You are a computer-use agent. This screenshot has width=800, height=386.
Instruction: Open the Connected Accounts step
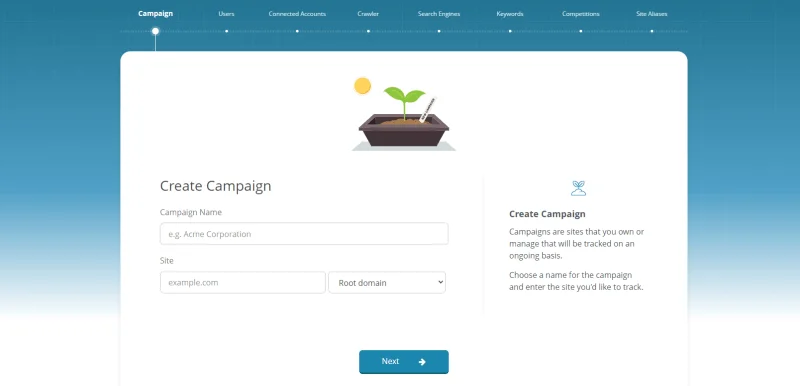(x=297, y=14)
